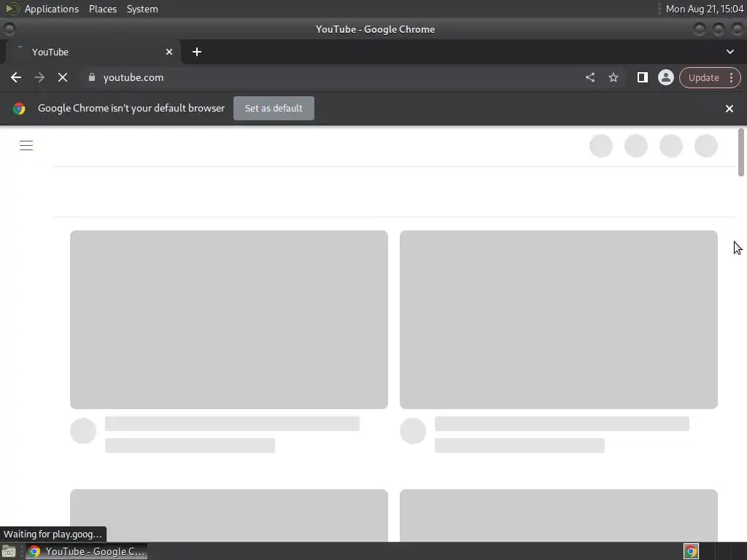Open the site lock security info
This screenshot has height=560, width=747.
coord(92,77)
